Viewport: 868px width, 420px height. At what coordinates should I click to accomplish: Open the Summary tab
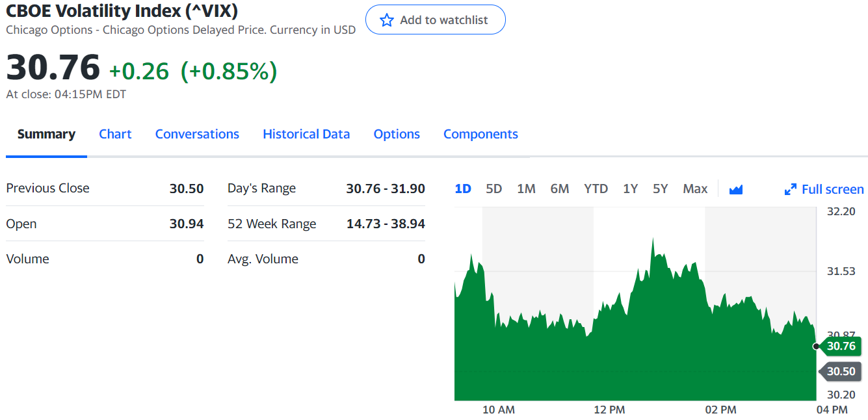click(46, 134)
